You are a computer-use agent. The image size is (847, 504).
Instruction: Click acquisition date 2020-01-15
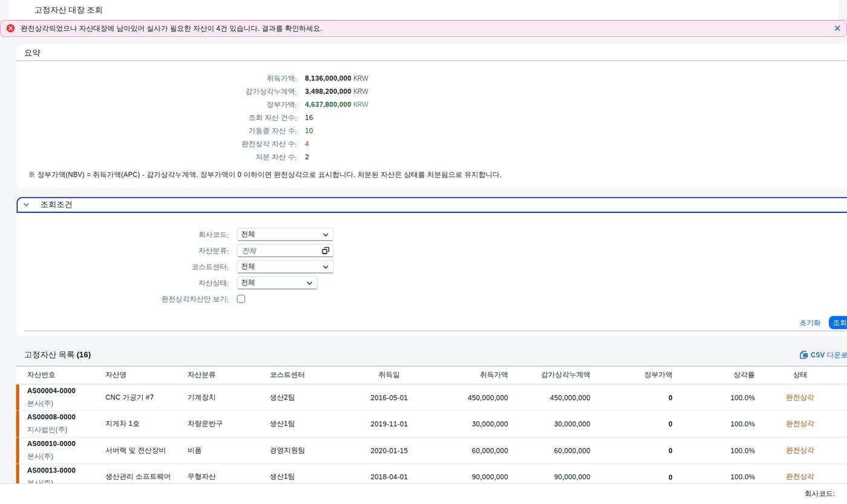tap(389, 451)
